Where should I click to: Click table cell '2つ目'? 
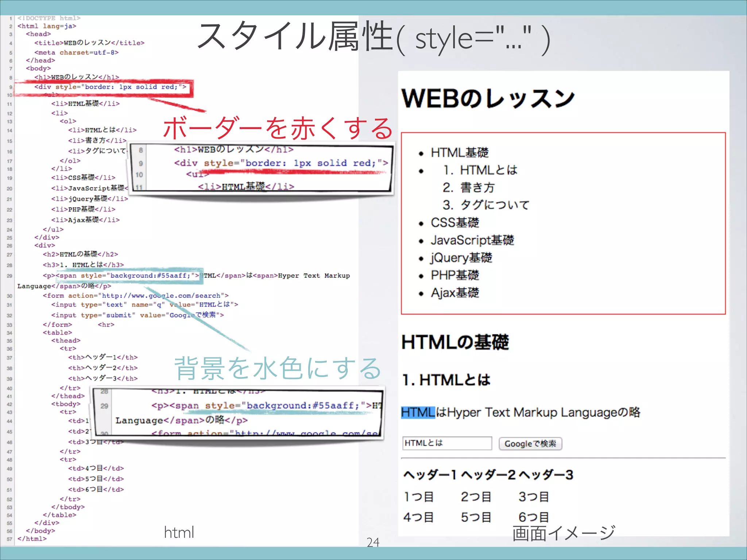pyautogui.click(x=476, y=497)
